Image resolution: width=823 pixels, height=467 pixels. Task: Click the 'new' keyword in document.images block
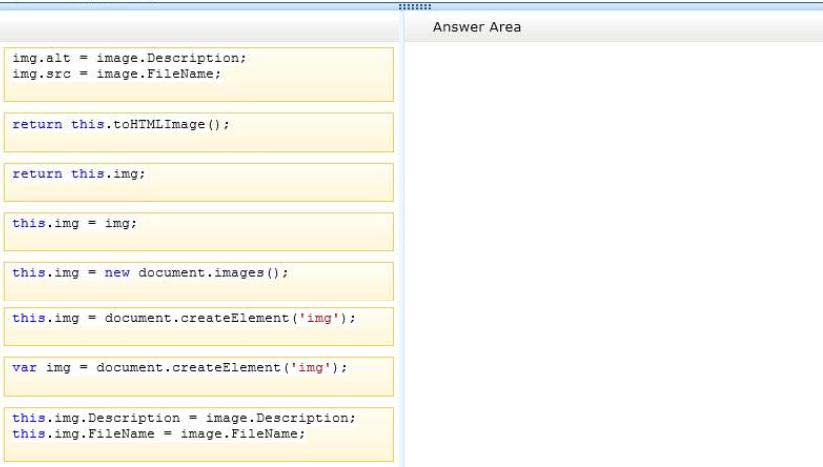pyautogui.click(x=117, y=273)
